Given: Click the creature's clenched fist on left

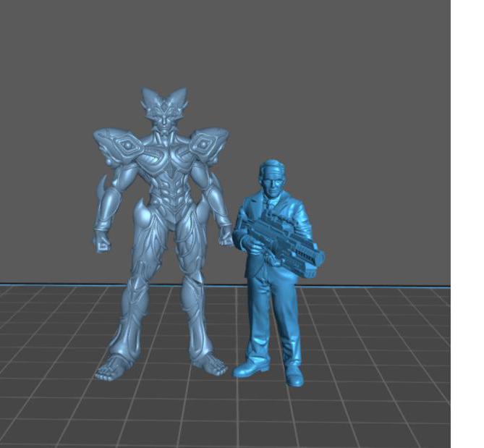Looking at the screenshot, I should coord(102,240).
